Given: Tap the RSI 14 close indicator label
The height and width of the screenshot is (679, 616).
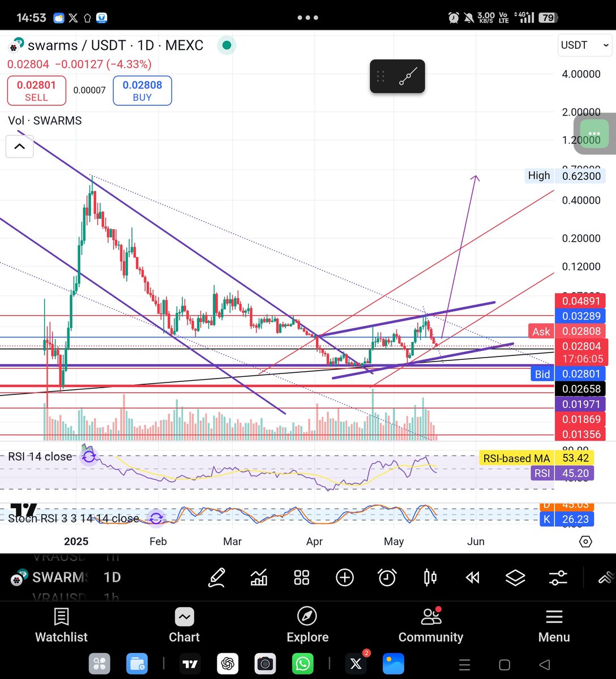Looking at the screenshot, I should click(40, 457).
